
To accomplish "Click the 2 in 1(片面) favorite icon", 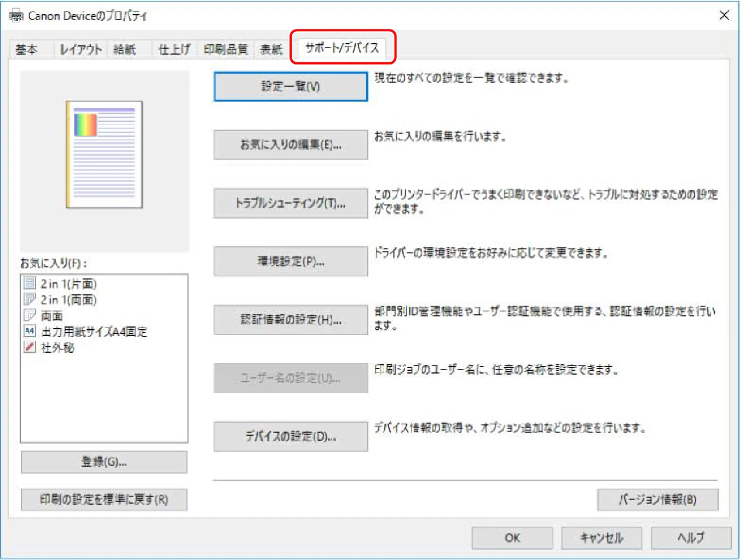I will pyautogui.click(x=30, y=283).
